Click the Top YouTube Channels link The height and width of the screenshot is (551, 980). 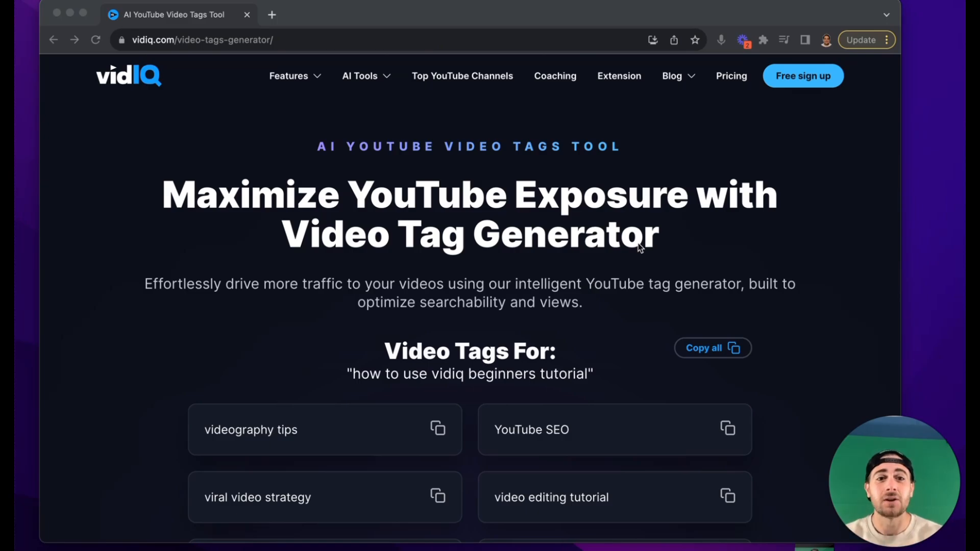462,76
